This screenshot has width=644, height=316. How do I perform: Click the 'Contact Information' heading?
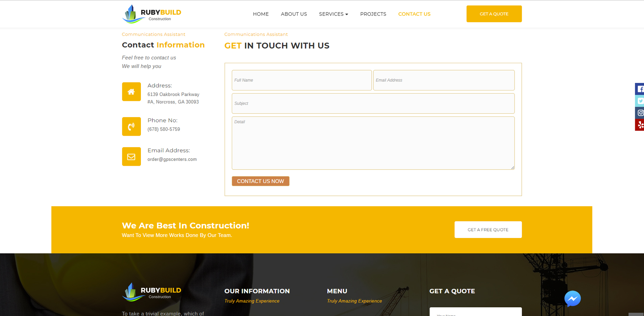click(163, 45)
